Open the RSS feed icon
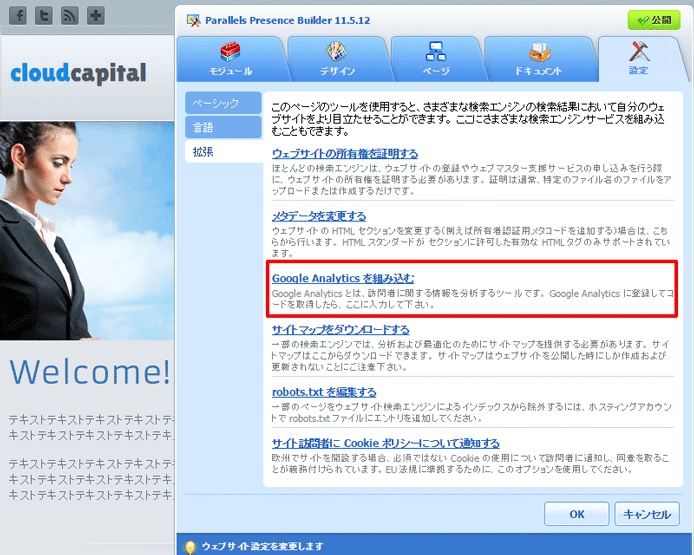Image resolution: width=694 pixels, height=555 pixels. point(69,16)
